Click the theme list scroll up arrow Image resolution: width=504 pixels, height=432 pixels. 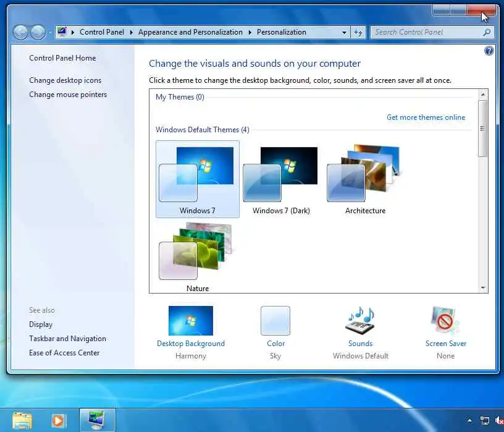(482, 95)
